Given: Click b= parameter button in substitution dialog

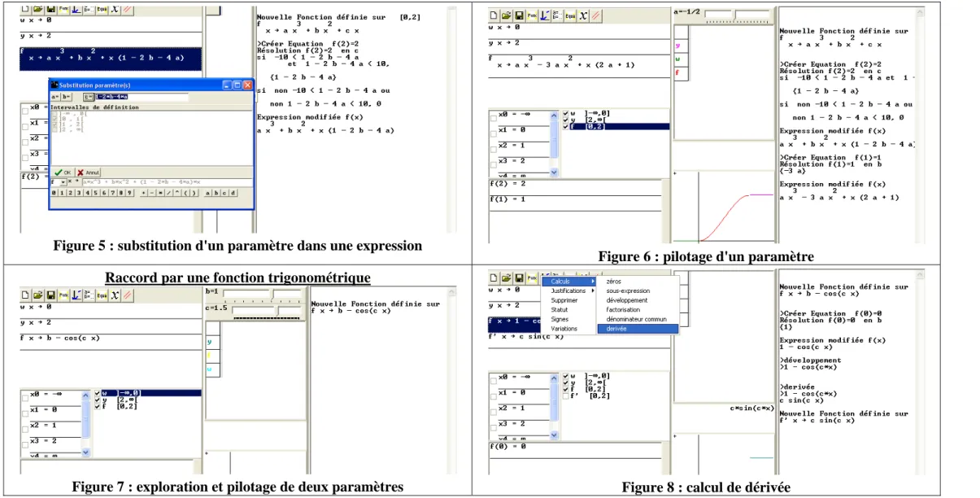Looking at the screenshot, I should click(x=67, y=97).
